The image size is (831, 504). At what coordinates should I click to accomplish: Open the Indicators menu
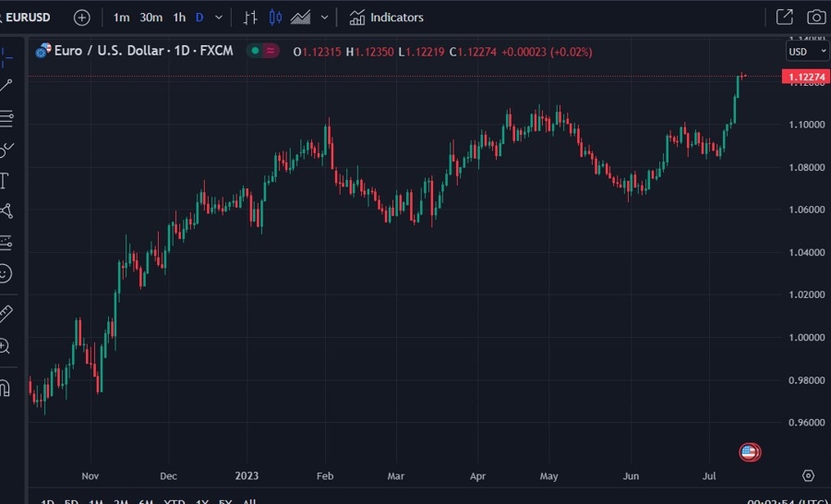click(386, 18)
